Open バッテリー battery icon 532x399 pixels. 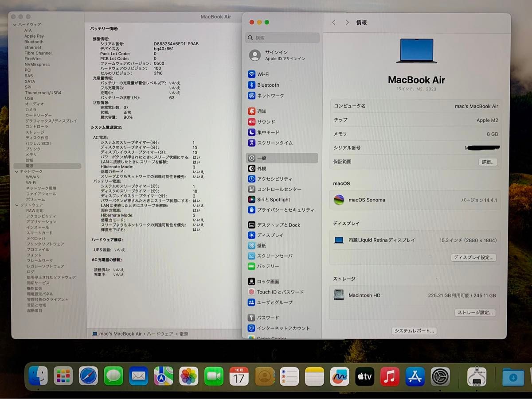click(251, 266)
